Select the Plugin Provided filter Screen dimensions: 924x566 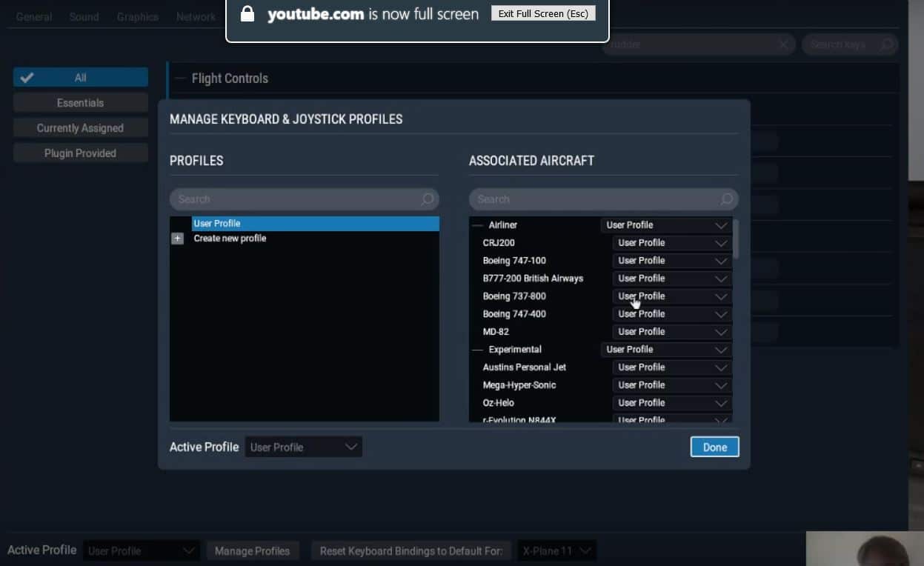pyautogui.click(x=80, y=153)
